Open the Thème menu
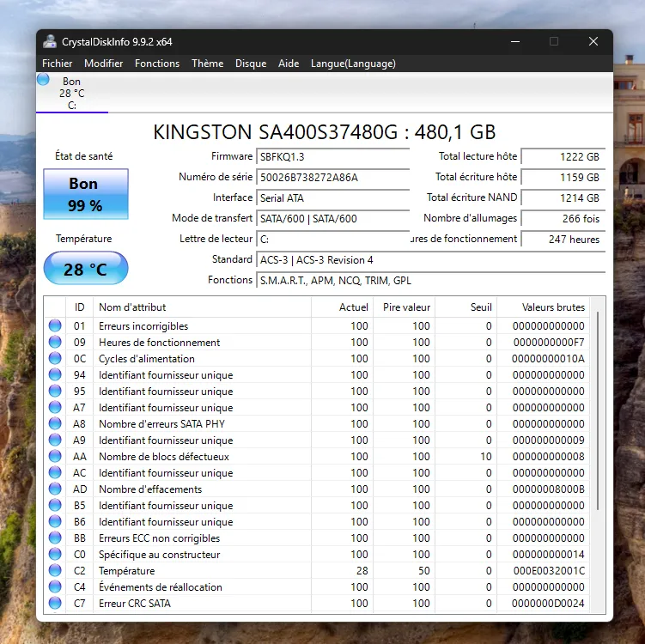This screenshot has height=644, width=645. click(207, 64)
